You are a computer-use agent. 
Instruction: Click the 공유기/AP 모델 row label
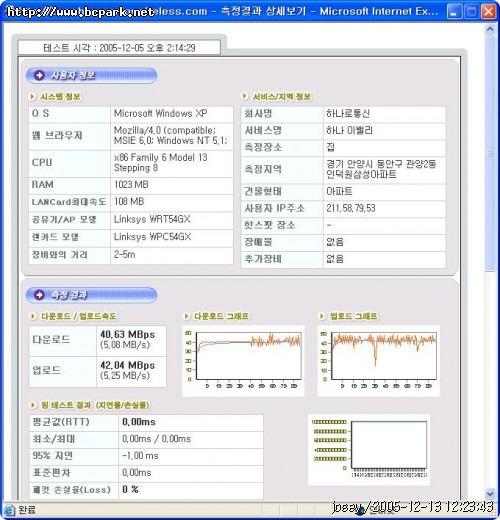pyautogui.click(x=64, y=220)
